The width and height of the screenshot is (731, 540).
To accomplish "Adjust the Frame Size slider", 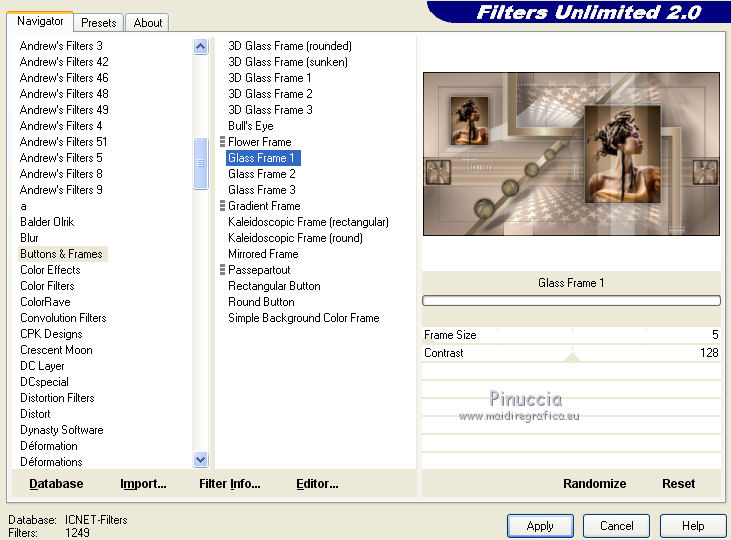I will (571, 335).
